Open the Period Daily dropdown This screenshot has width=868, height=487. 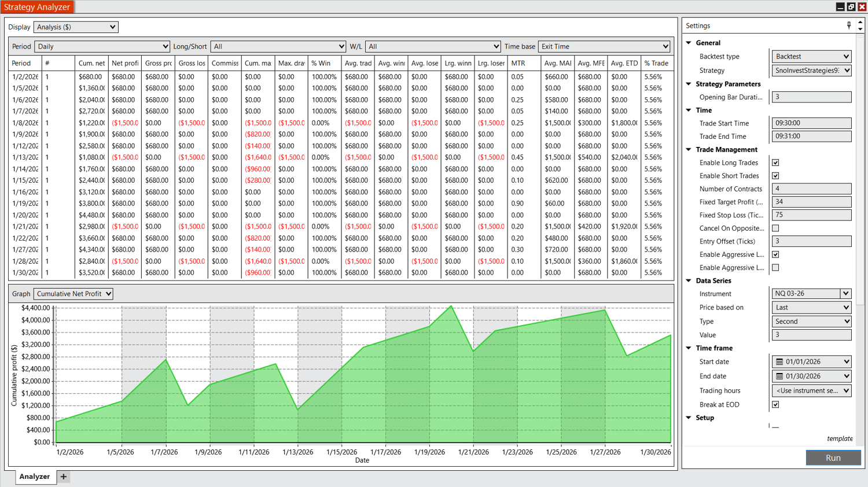[x=102, y=46]
